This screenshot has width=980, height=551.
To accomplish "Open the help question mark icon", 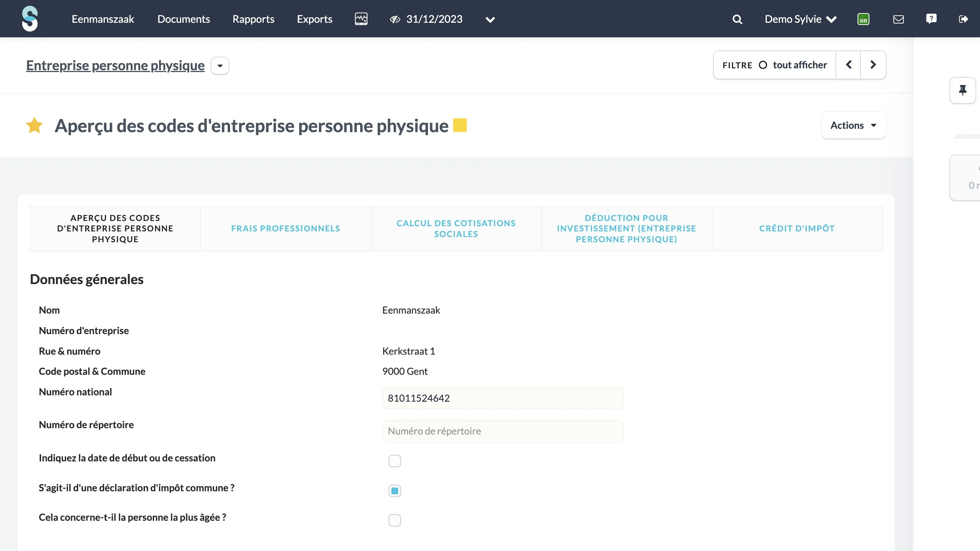I will pyautogui.click(x=931, y=19).
